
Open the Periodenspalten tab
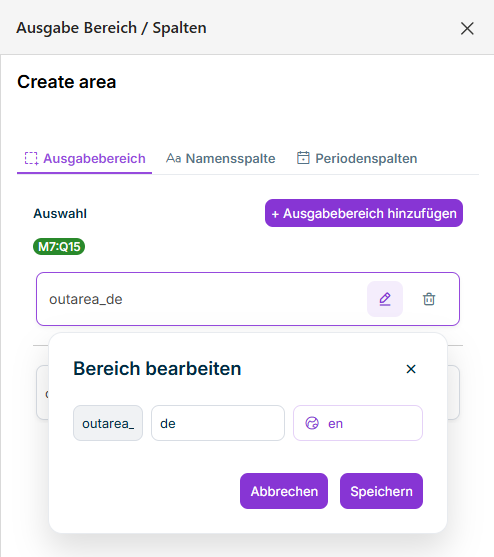(x=357, y=158)
